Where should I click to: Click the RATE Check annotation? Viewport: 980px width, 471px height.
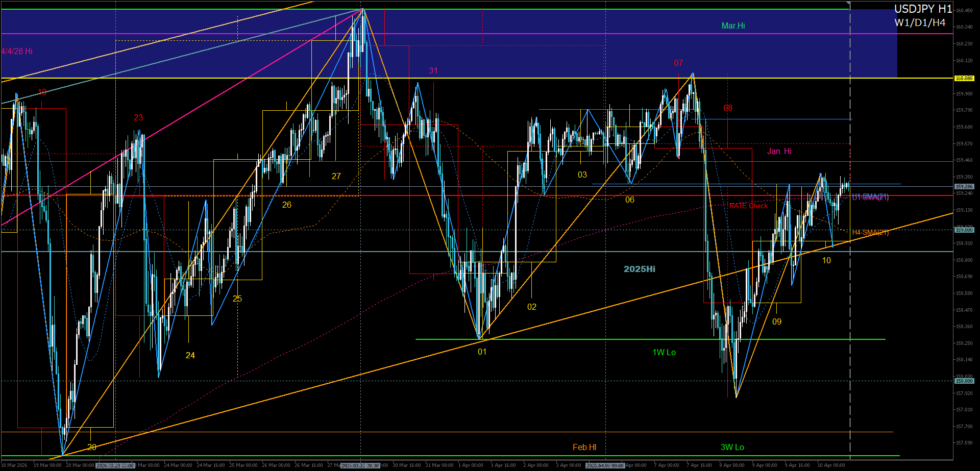748,206
